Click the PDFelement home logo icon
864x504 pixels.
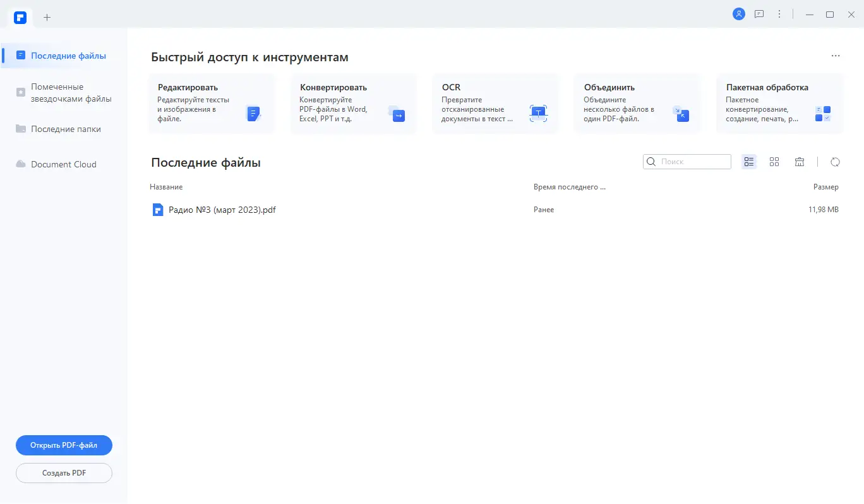coord(20,17)
